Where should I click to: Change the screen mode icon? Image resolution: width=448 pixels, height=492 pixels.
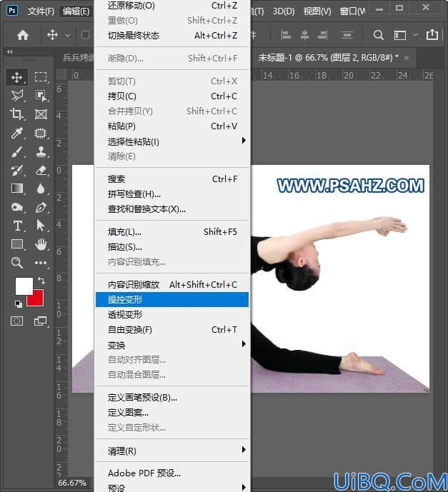tap(40, 321)
